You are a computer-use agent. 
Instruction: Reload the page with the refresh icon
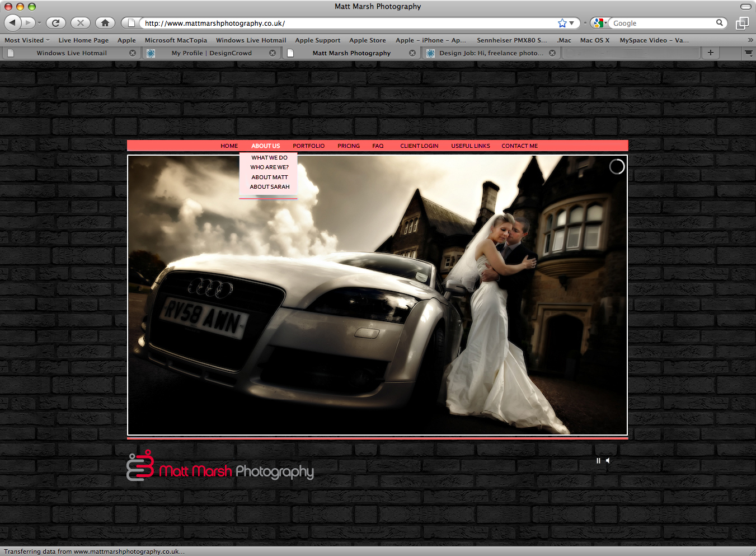tap(55, 23)
